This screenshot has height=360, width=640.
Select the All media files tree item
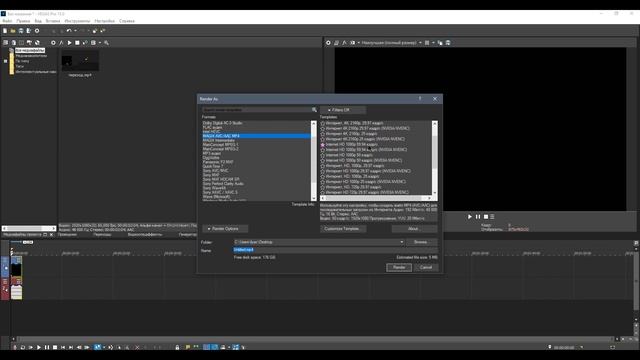pyautogui.click(x=30, y=50)
